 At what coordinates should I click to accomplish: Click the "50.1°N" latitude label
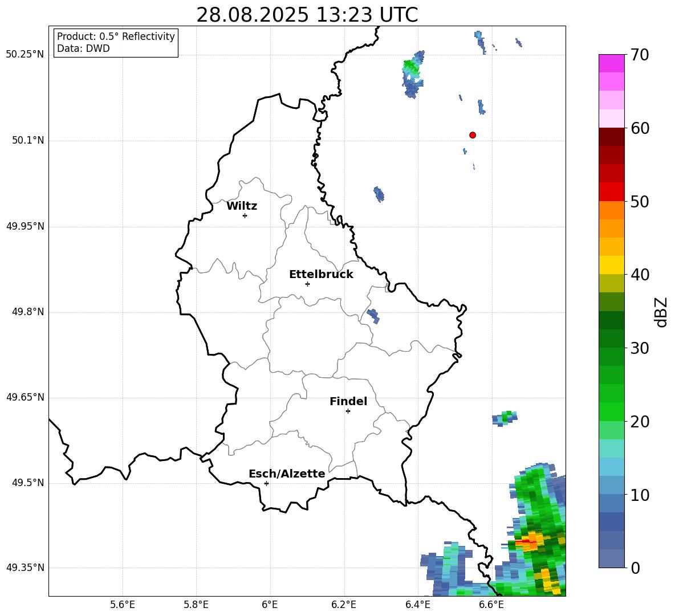[27, 140]
